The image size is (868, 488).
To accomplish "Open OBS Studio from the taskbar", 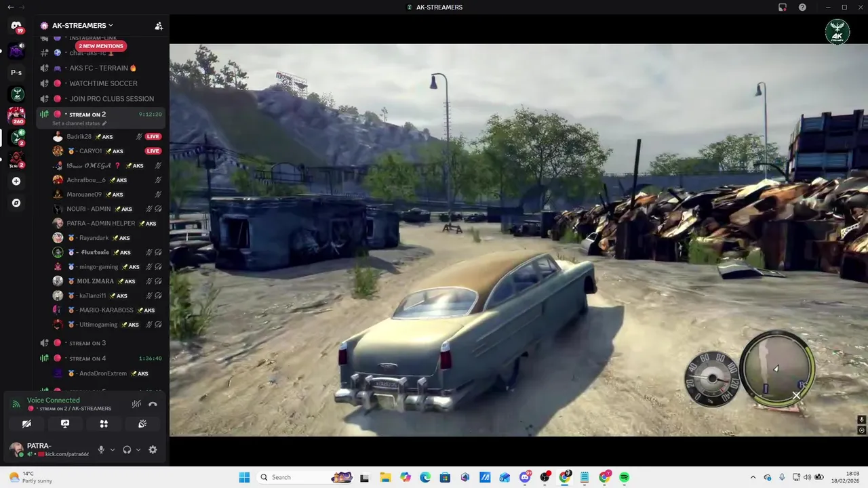I will pyautogui.click(x=545, y=477).
